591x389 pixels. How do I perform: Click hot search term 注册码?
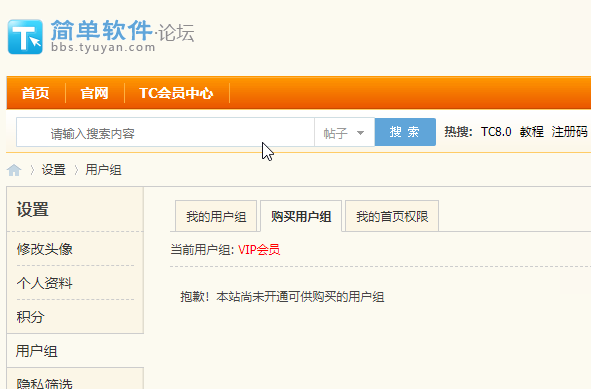(569, 132)
